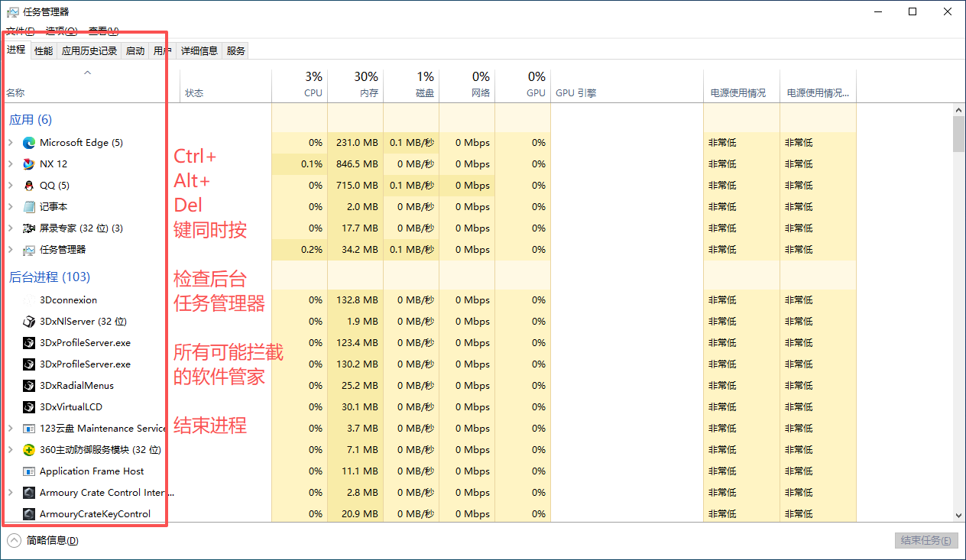The width and height of the screenshot is (966, 560).
Task: Click the 任务管理器 process icon
Action: pyautogui.click(x=29, y=250)
